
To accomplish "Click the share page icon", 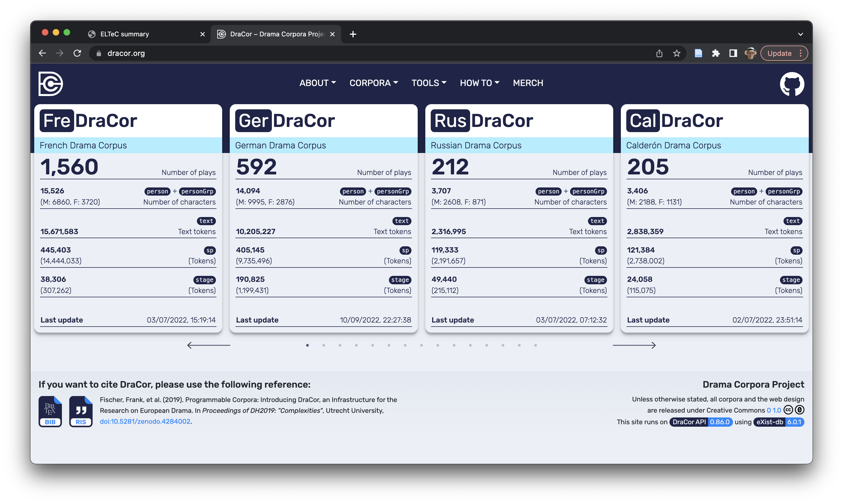I will click(x=659, y=53).
